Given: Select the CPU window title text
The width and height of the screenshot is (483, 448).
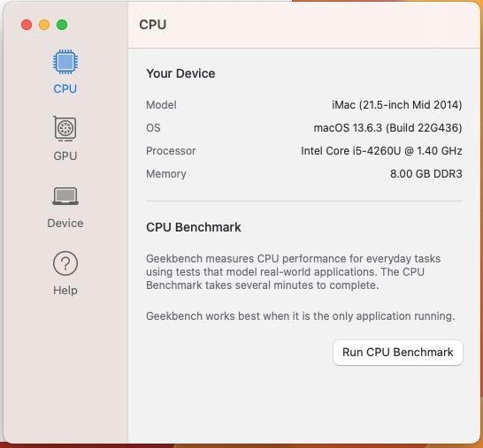Looking at the screenshot, I should coord(153,25).
